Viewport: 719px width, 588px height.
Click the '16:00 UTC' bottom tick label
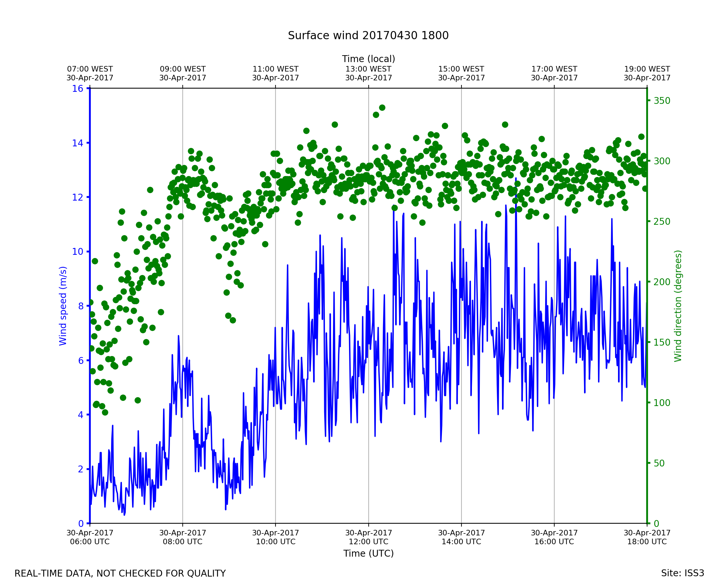pos(554,542)
